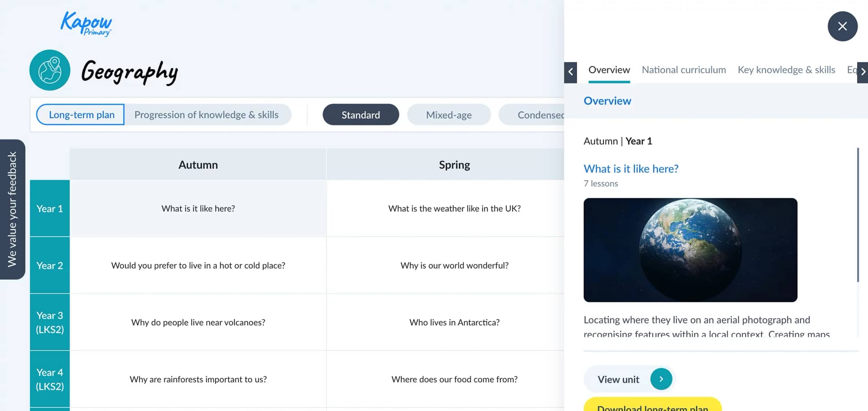Open the Overview tab
The image size is (868, 411).
[x=609, y=70]
